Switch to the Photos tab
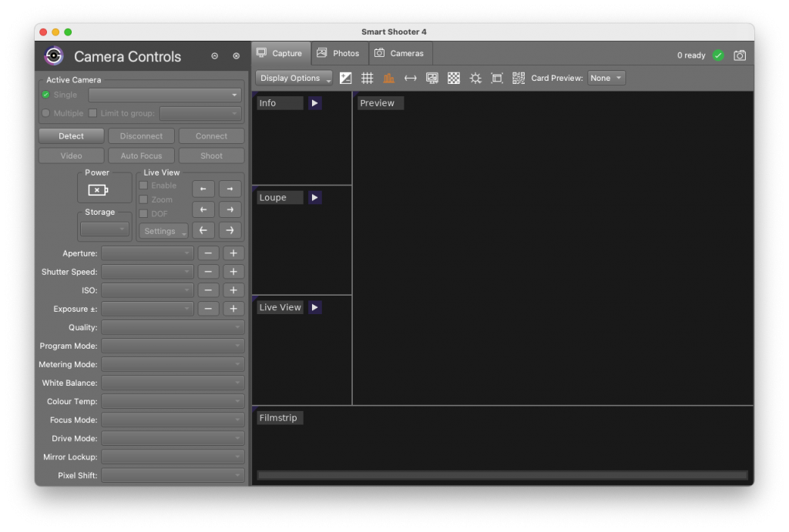789x532 pixels. coord(339,53)
